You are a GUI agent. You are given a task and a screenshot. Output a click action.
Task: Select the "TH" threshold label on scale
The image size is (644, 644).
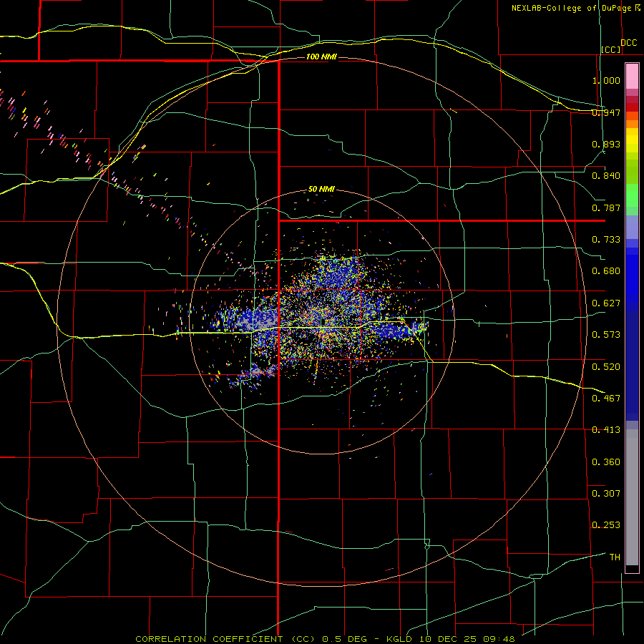[x=615, y=557]
